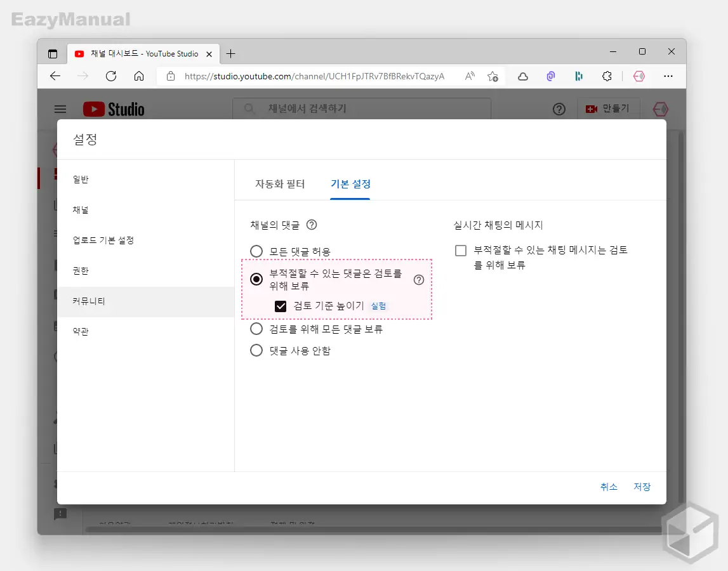
Task: Check the inappropriate chat messages review checkbox
Action: pos(460,250)
